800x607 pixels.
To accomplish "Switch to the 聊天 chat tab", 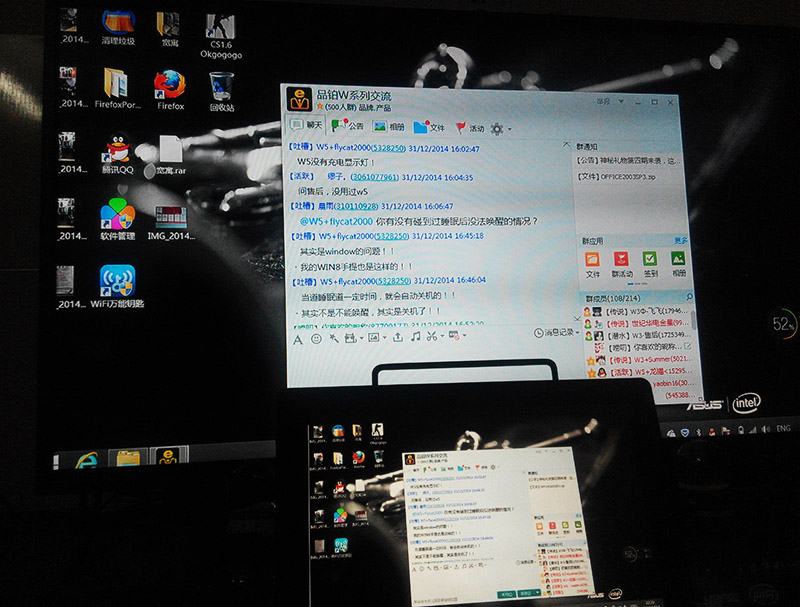I will [307, 125].
